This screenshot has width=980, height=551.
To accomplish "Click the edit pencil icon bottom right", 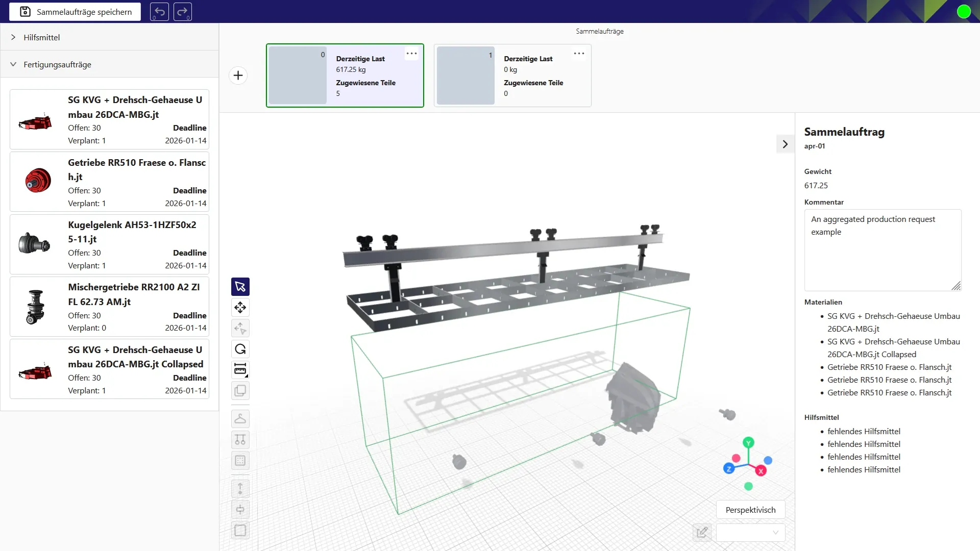I will 702,532.
